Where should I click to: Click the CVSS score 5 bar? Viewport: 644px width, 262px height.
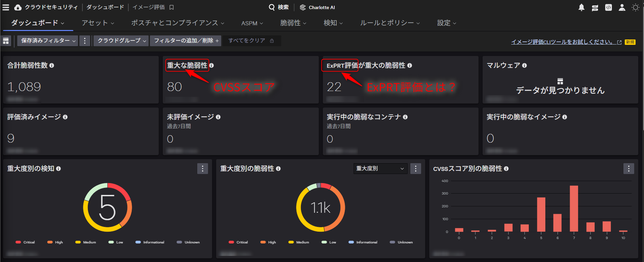click(x=541, y=214)
